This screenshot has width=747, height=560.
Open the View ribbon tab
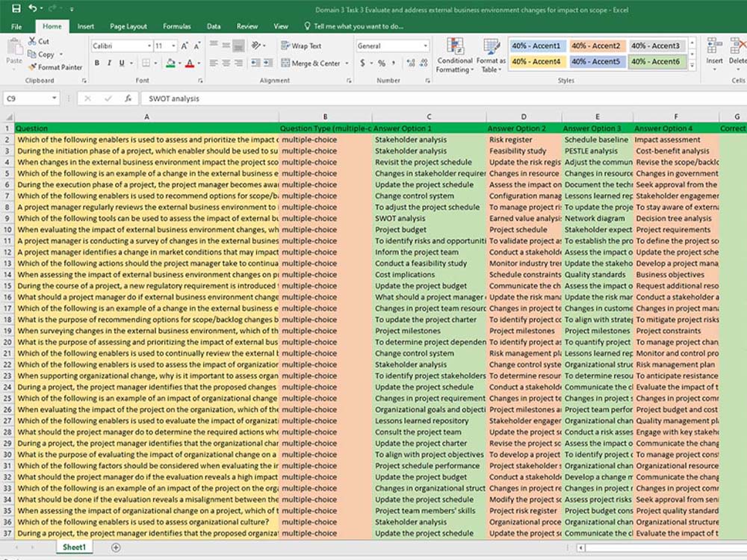(x=281, y=26)
